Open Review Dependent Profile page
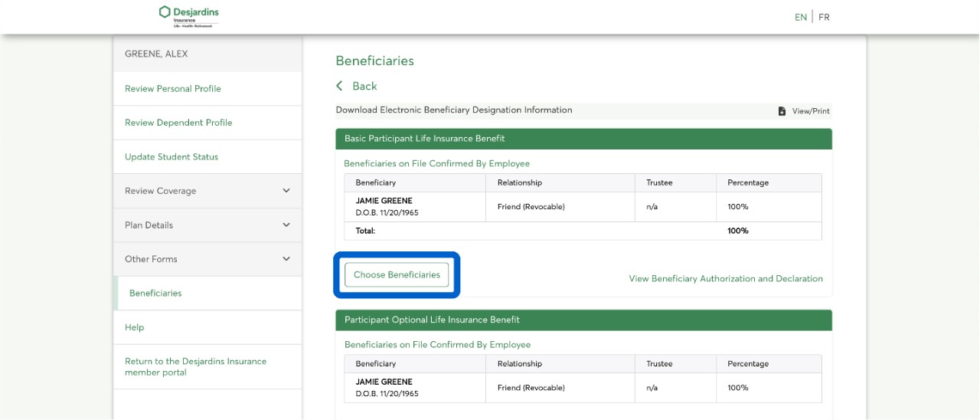 (178, 123)
